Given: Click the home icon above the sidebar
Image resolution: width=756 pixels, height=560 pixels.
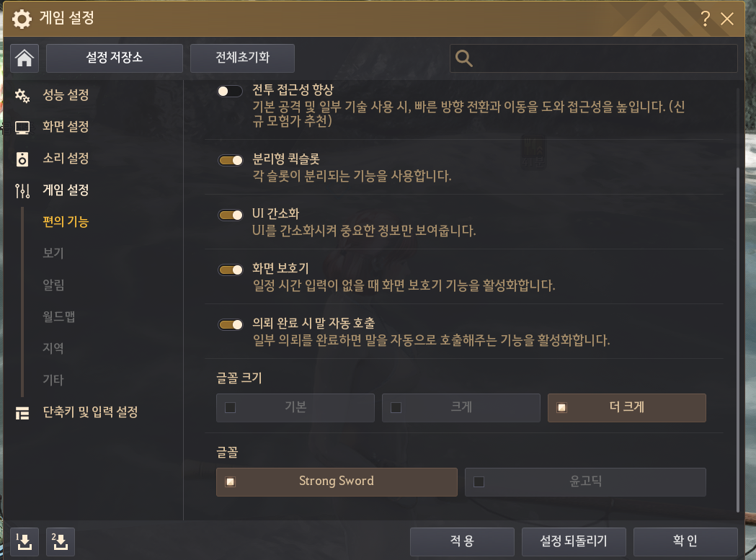Looking at the screenshot, I should [24, 58].
